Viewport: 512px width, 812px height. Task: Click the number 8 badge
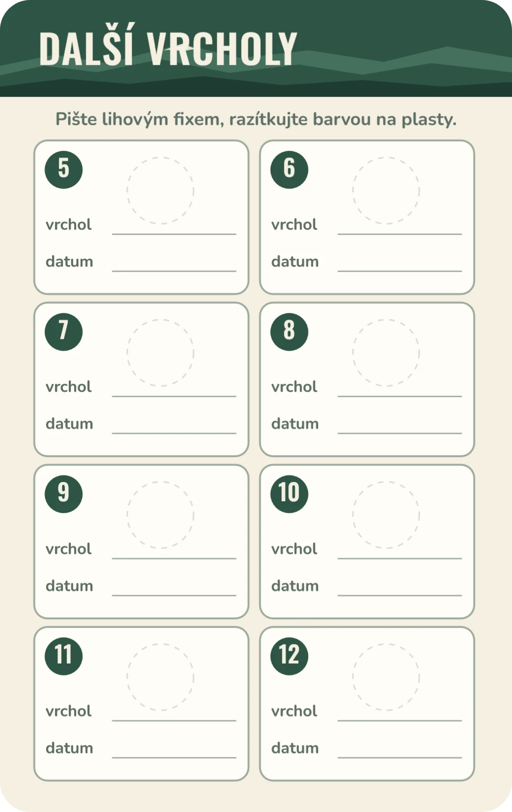tap(289, 332)
